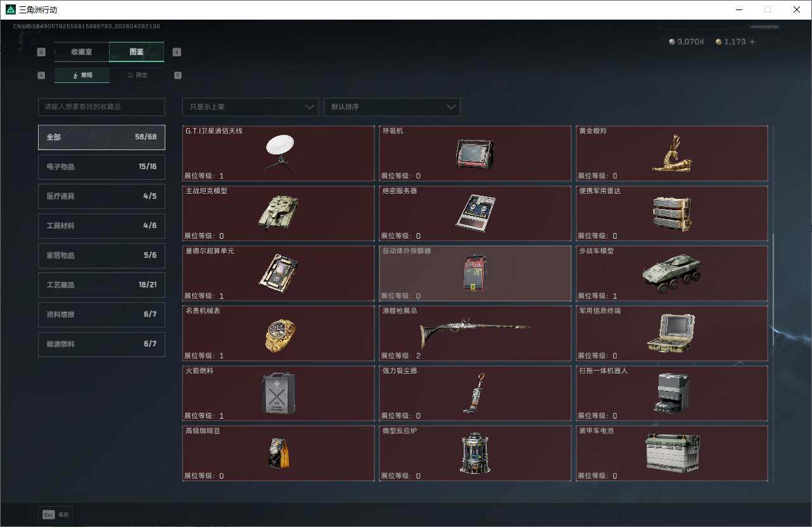The height and width of the screenshot is (527, 812).
Task: Open the 只显示上架 filter dropdown
Action: tap(250, 107)
